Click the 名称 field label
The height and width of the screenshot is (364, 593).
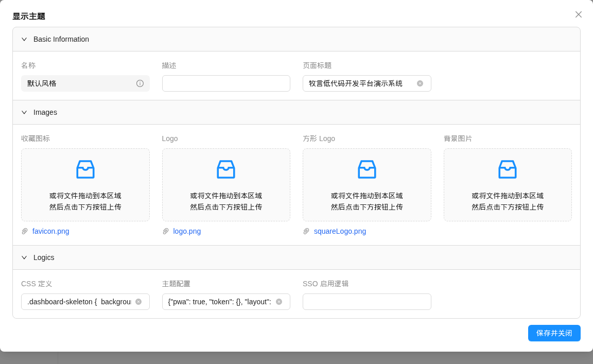tap(28, 65)
